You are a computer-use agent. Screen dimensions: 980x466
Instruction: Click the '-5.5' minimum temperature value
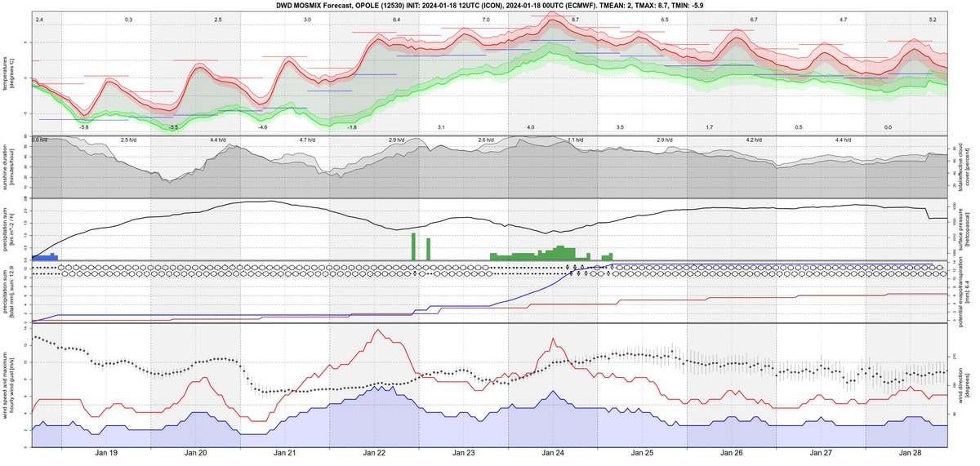click(x=172, y=127)
